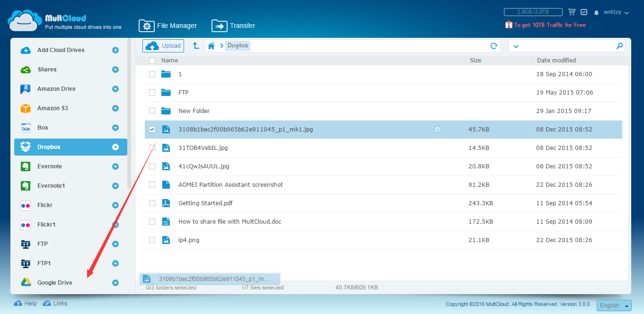Screen dimensions: 644x314
Task: Click Version 3.8.0 link
Action: (x=575, y=305)
